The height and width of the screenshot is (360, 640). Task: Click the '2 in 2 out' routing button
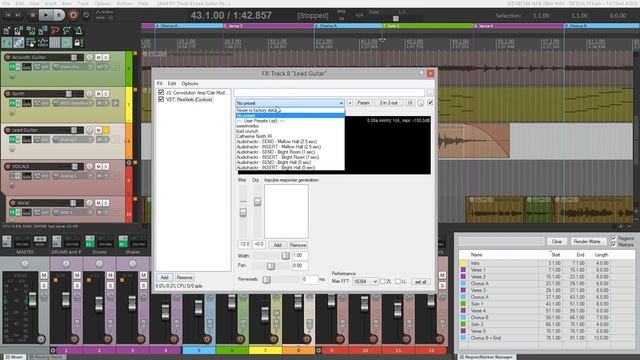pos(388,103)
